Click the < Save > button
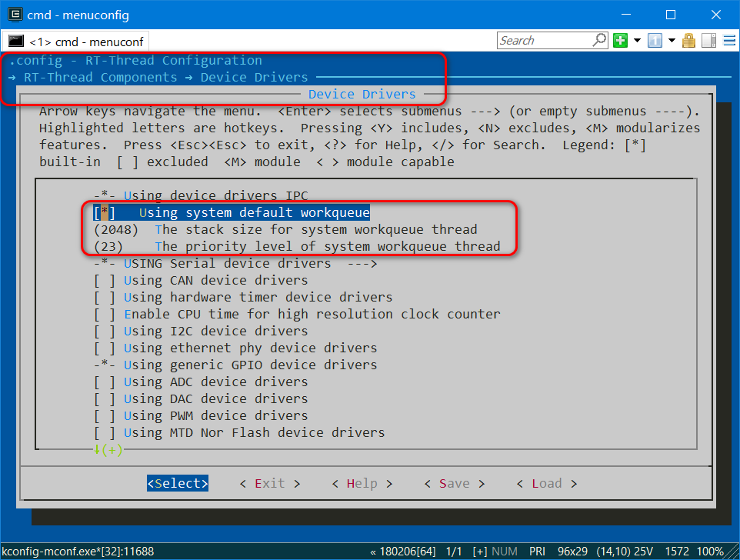 (455, 484)
